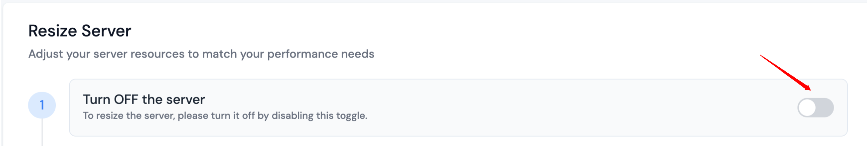This screenshot has width=868, height=146.
Task: Click the words "performance needs" in the subtitle
Action: pyautogui.click(x=321, y=54)
